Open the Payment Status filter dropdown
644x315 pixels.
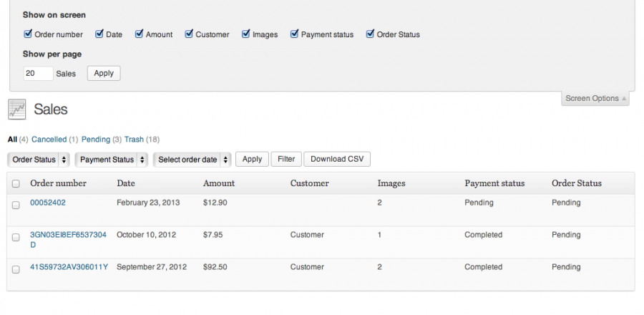(x=111, y=160)
